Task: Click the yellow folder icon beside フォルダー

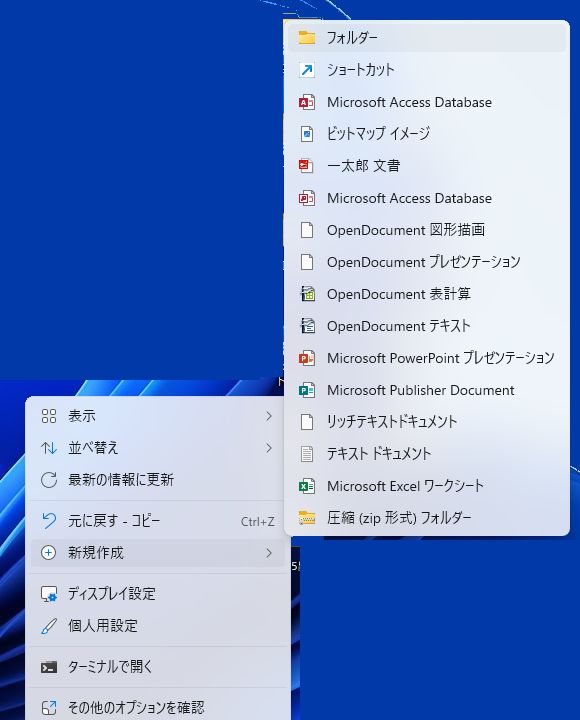Action: click(x=307, y=37)
